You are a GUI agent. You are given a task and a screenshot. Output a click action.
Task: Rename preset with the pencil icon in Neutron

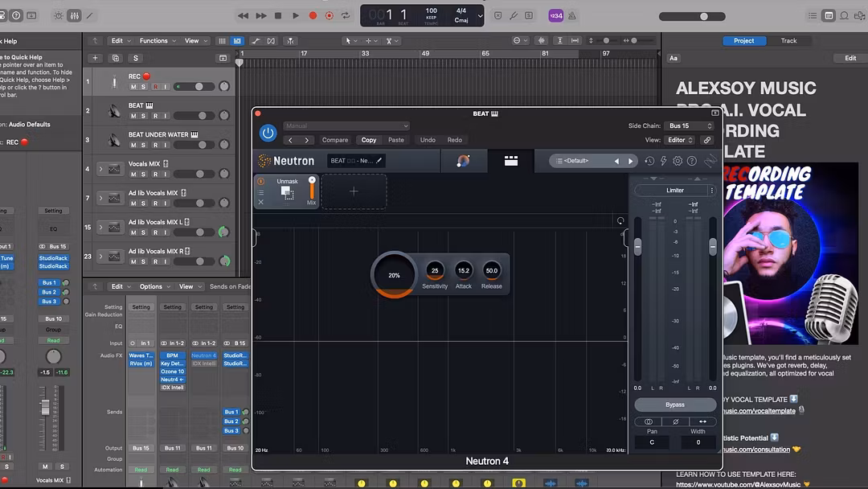click(379, 161)
